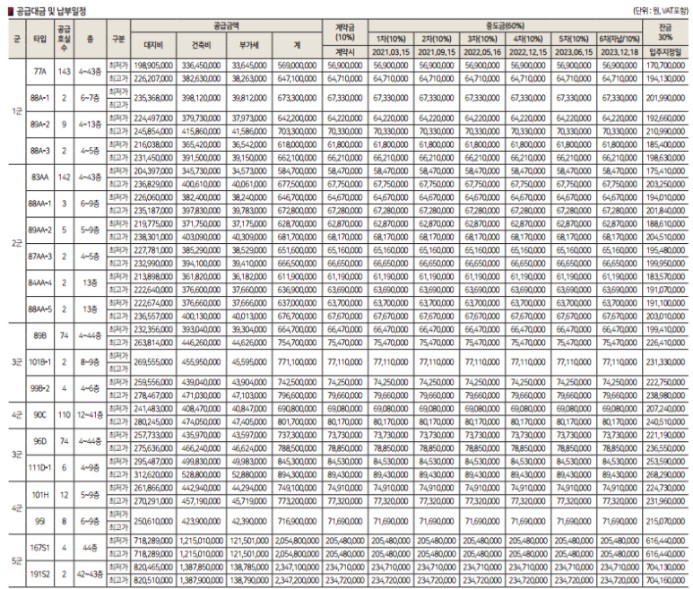Select land cost 204,397,000
The width and height of the screenshot is (693, 589).
[x=153, y=171]
